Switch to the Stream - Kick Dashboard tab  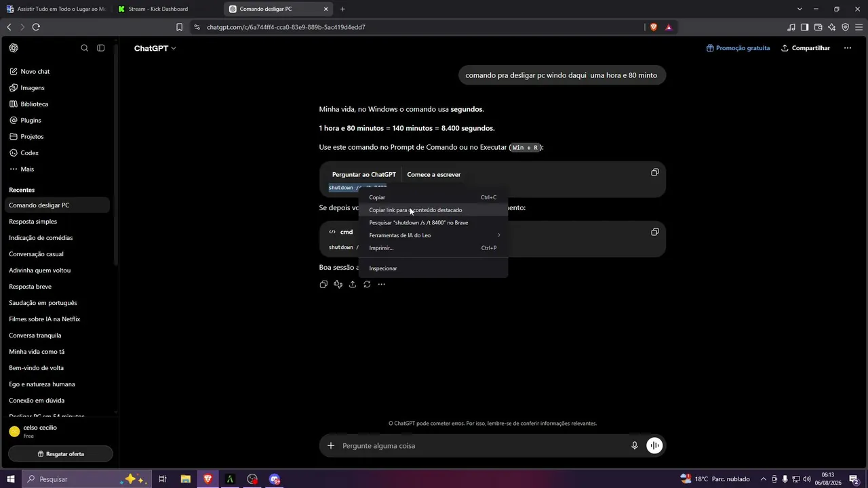167,9
